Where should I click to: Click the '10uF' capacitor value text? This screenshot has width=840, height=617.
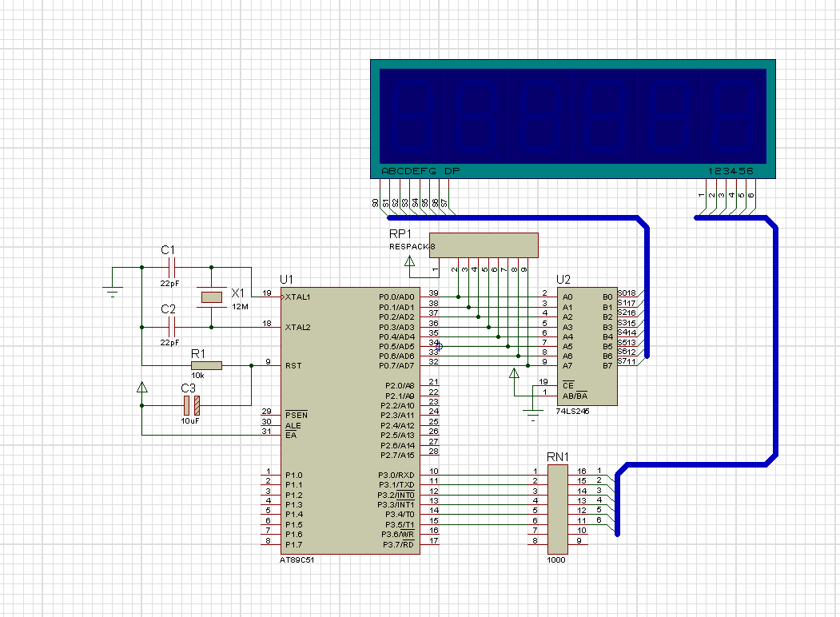189,421
